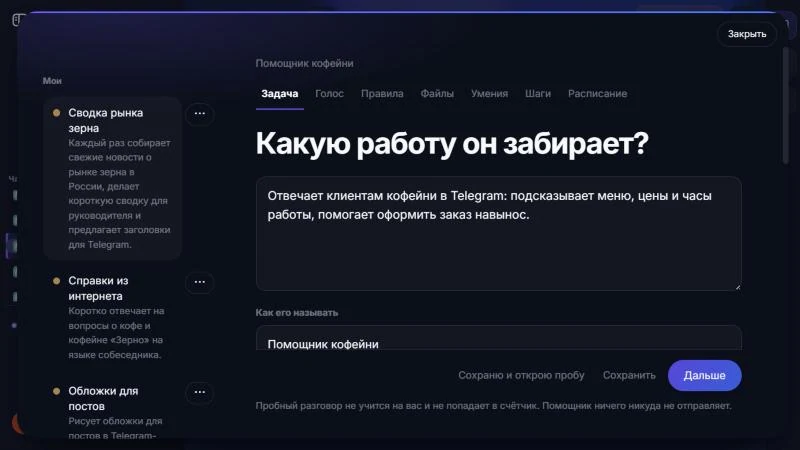Select the Шаги tab
This screenshot has width=800, height=450.
538,94
